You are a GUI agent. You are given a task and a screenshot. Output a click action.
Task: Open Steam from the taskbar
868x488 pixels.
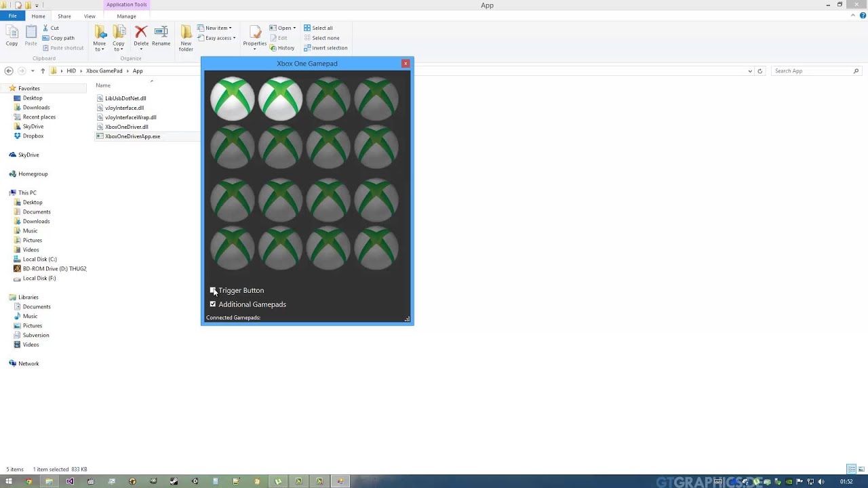pos(174,481)
